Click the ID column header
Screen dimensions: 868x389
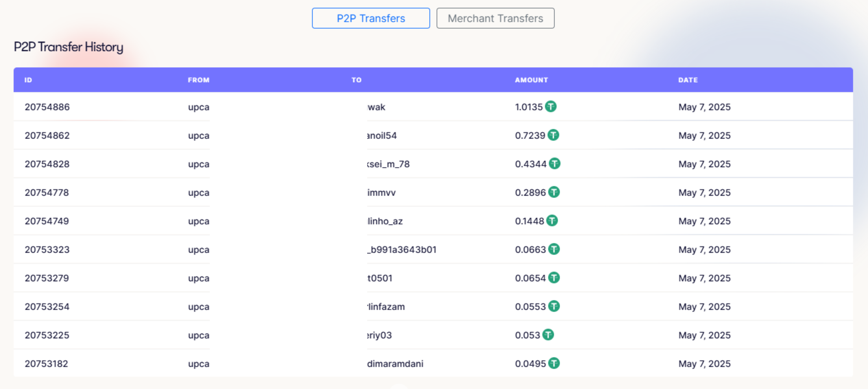coord(28,80)
